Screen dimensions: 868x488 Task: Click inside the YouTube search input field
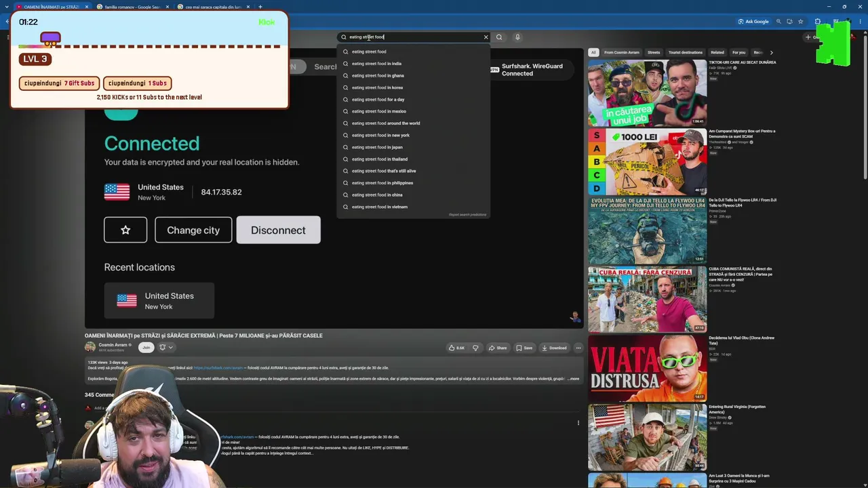(414, 37)
